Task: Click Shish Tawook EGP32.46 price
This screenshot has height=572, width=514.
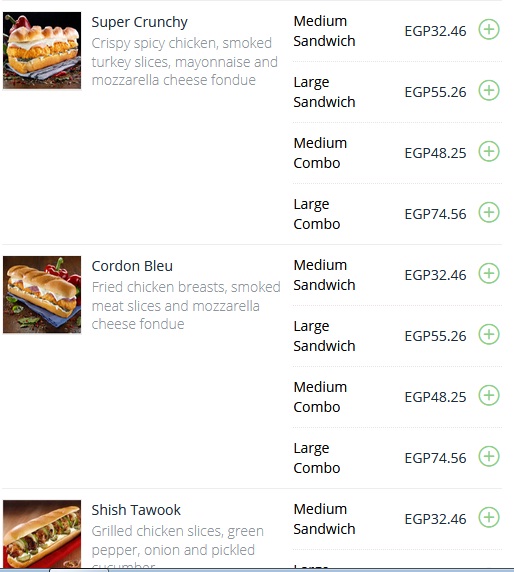Action: (435, 519)
